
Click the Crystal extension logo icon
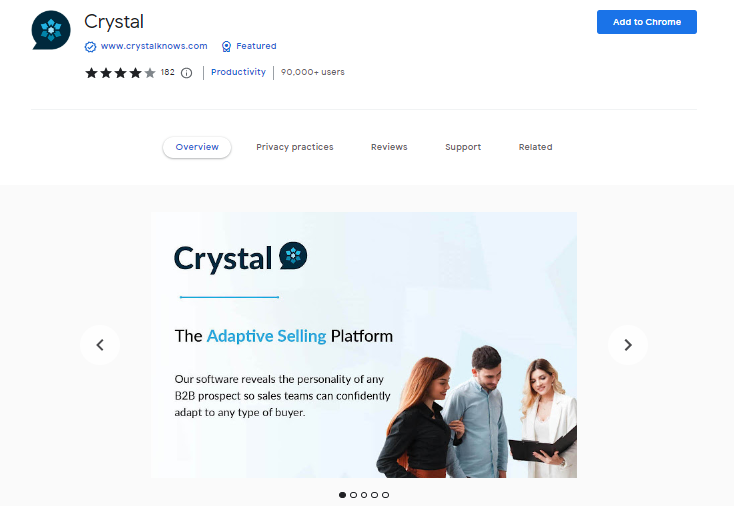[51, 30]
